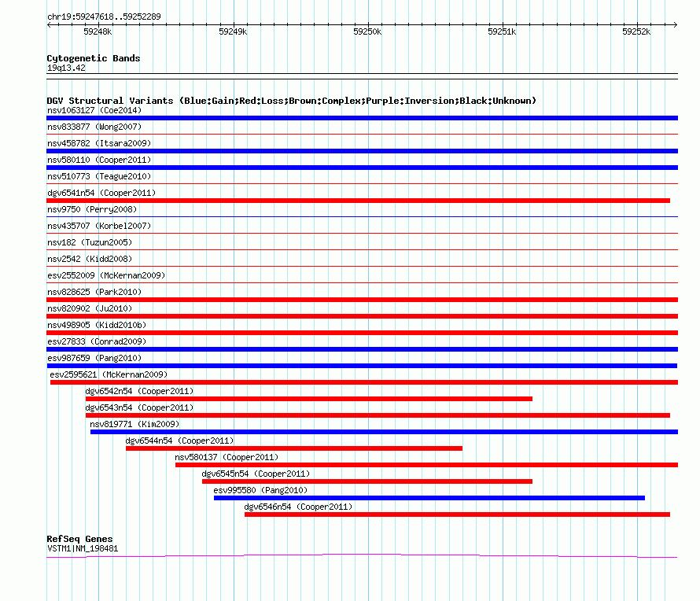Click the 59250k ruler position label
This screenshot has height=601, width=700.
367,31
